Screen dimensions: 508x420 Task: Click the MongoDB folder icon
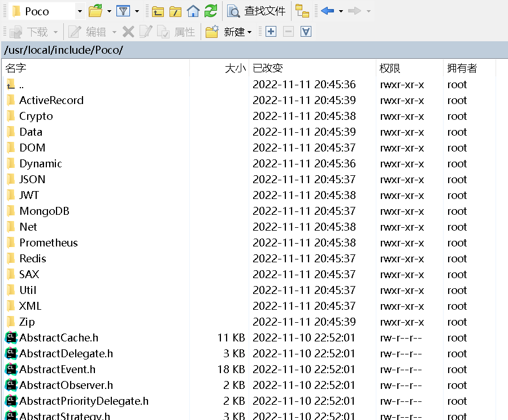[x=11, y=211]
